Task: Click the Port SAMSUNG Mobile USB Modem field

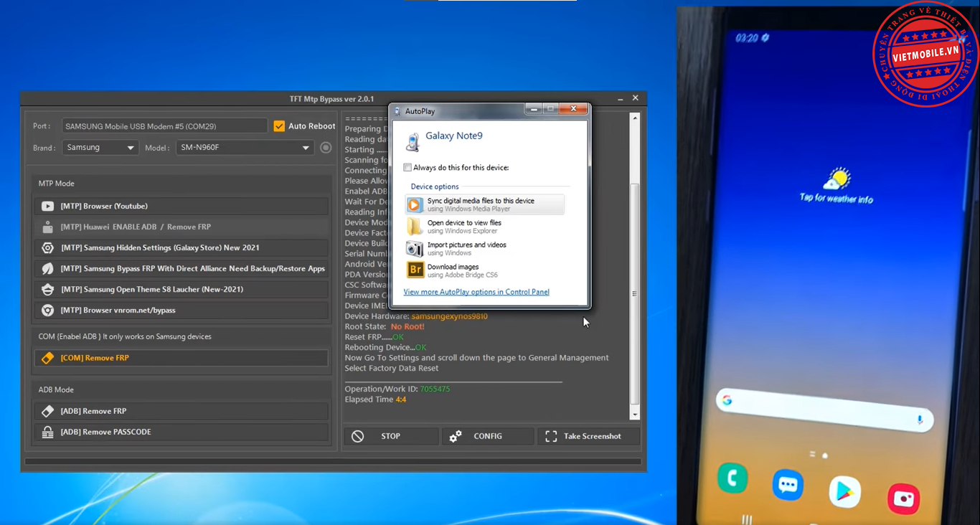Action: click(x=164, y=126)
